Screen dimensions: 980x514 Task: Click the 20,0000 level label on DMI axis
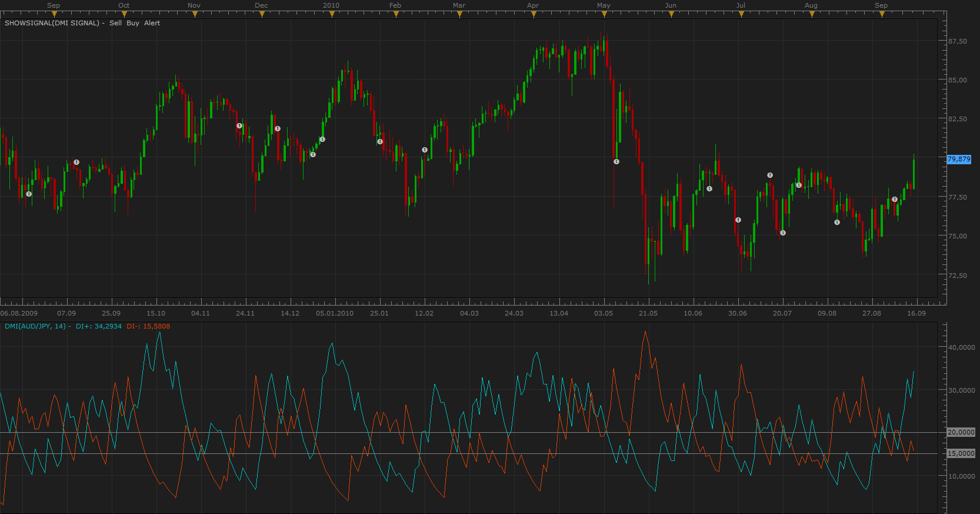coord(961,432)
